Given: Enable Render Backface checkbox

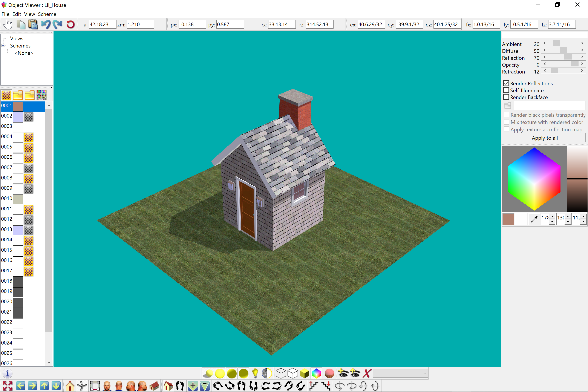Looking at the screenshot, I should tap(506, 97).
